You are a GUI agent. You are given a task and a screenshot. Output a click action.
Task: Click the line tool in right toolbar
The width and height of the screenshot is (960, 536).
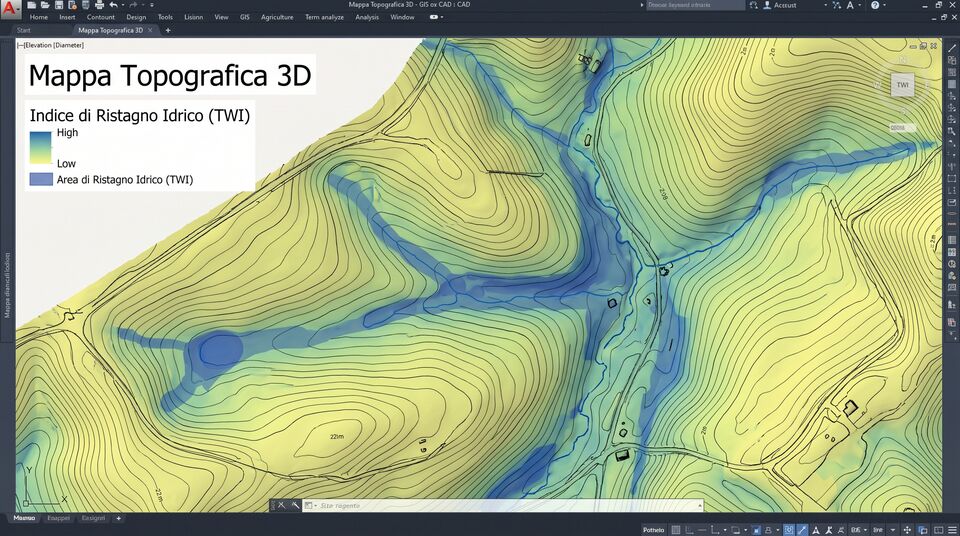[952, 48]
